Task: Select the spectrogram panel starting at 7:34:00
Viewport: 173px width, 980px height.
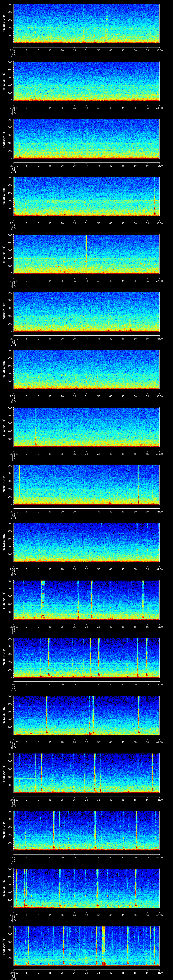Action: [86, 312]
